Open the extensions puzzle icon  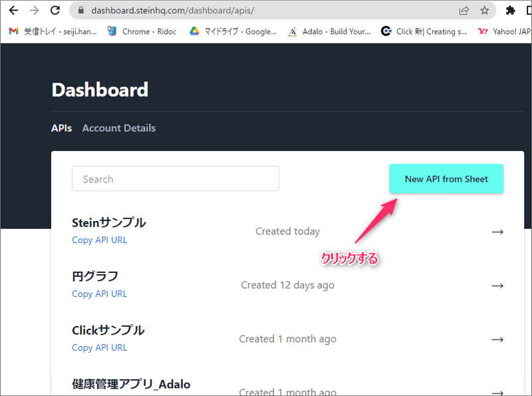510,11
